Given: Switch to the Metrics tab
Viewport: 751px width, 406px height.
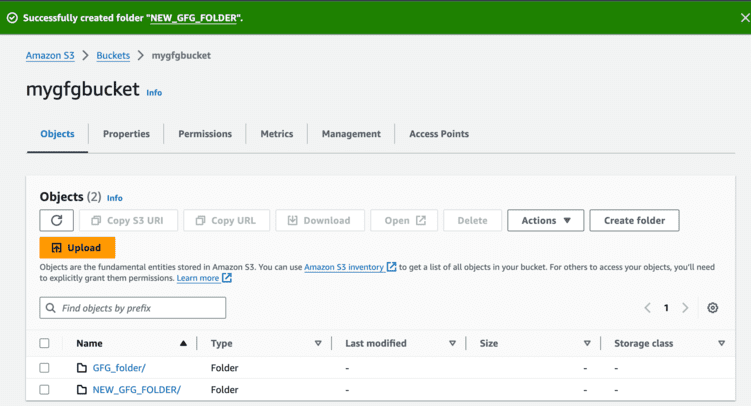Looking at the screenshot, I should pos(277,134).
